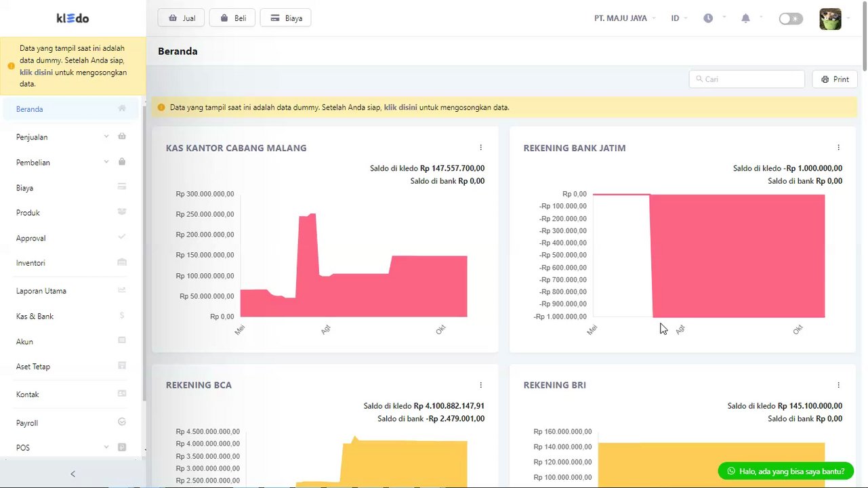This screenshot has height=488, width=868.
Task: Expand the POS submenu chevron
Action: click(x=106, y=447)
